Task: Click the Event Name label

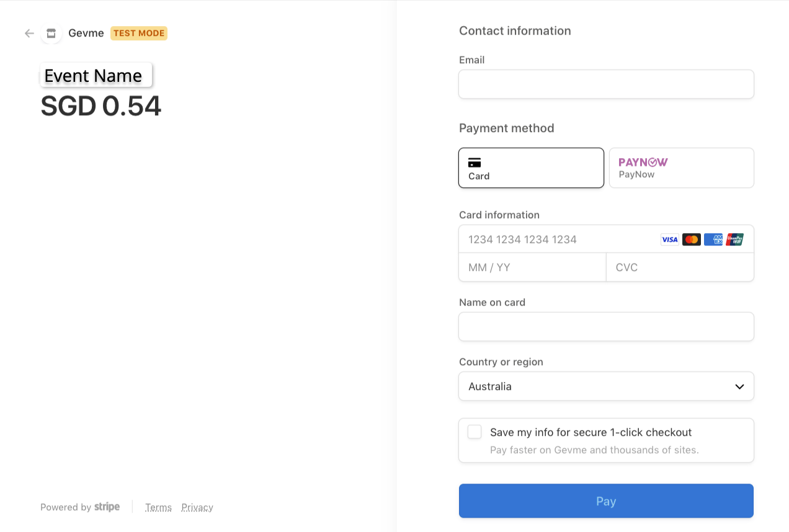Action: (x=92, y=75)
